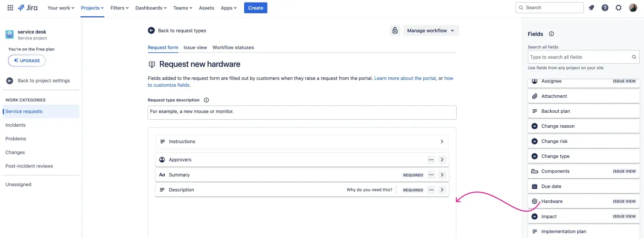This screenshot has height=238, width=644.
Task: Open the app switcher grid icon
Action: [x=10, y=8]
